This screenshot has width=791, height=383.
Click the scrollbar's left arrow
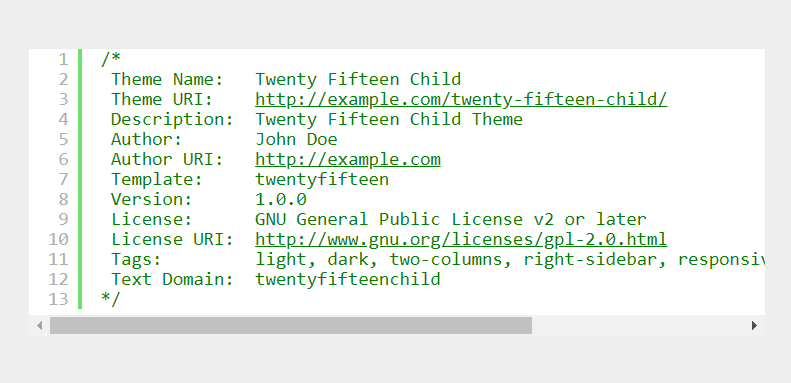pos(39,326)
